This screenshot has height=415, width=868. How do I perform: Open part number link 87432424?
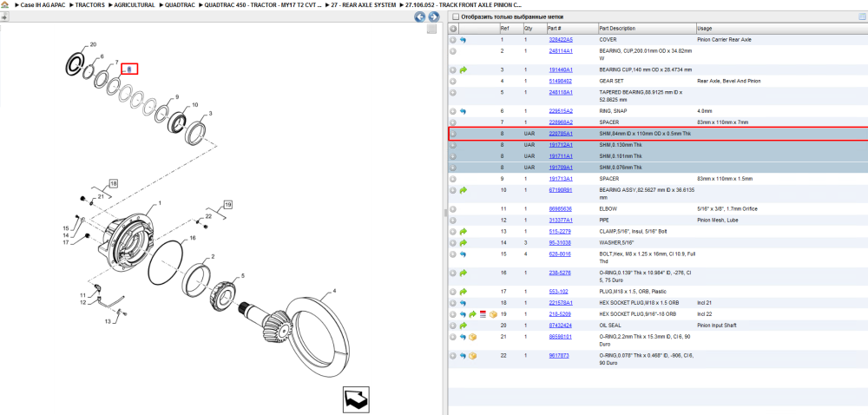point(560,326)
